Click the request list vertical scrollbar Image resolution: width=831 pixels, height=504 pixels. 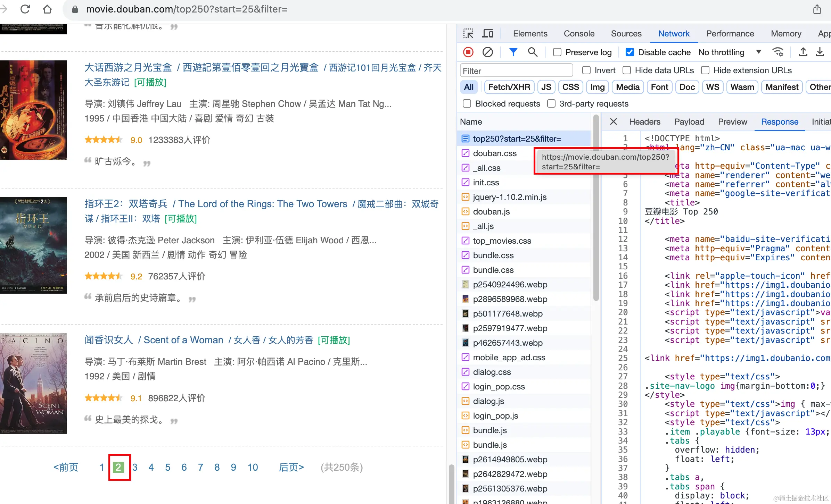596,208
